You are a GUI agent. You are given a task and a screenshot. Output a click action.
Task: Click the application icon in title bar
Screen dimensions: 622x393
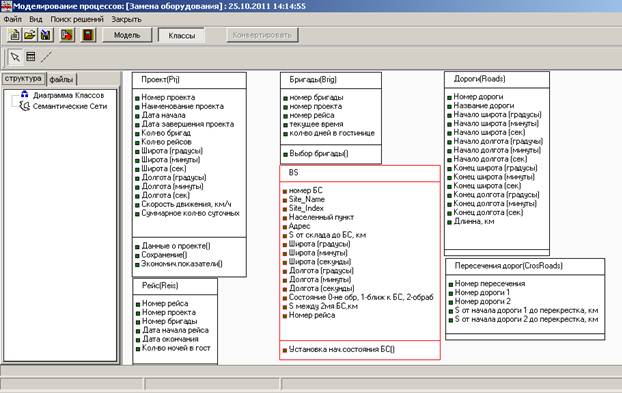[6, 6]
